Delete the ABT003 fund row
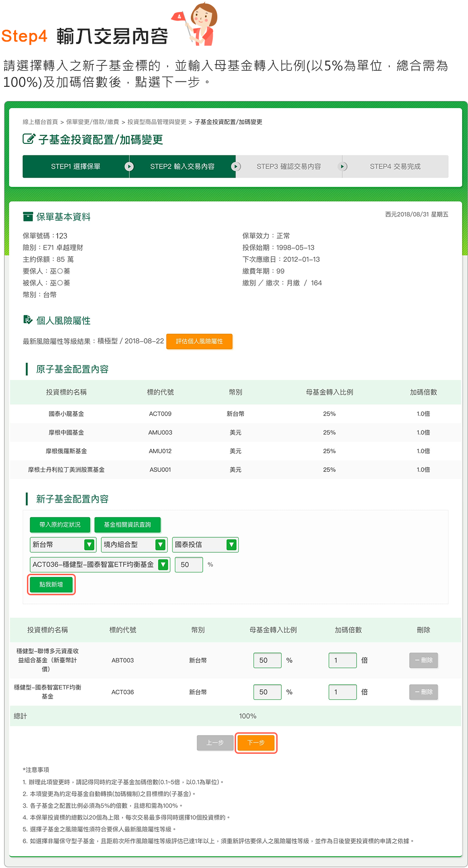This screenshot has width=468, height=868. coord(423,660)
